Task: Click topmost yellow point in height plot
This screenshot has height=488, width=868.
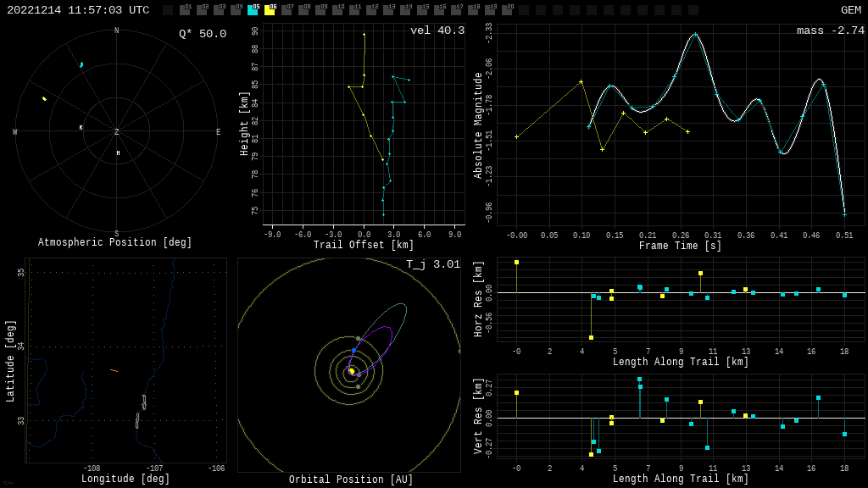Action: point(364,35)
